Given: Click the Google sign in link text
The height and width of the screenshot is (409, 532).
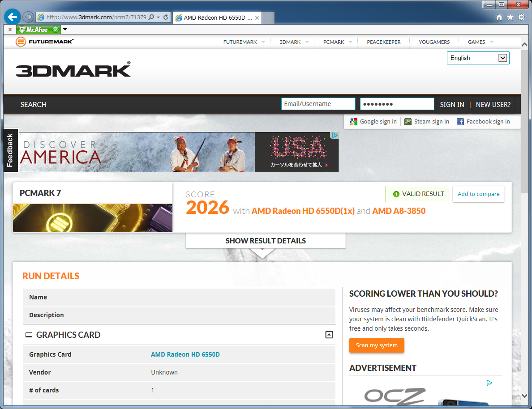Looking at the screenshot, I should 378,122.
